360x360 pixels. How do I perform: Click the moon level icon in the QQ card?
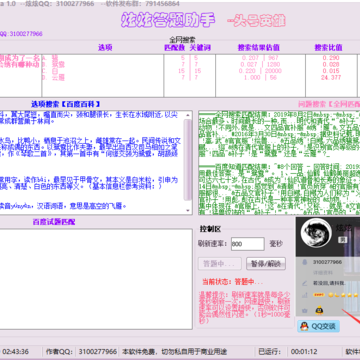(337, 295)
